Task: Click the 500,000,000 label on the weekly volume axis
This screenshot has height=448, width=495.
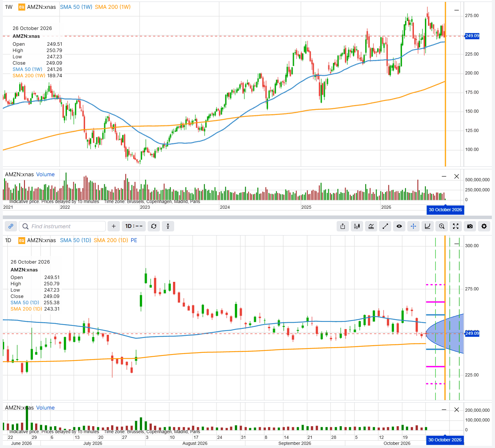Action: 477,180
